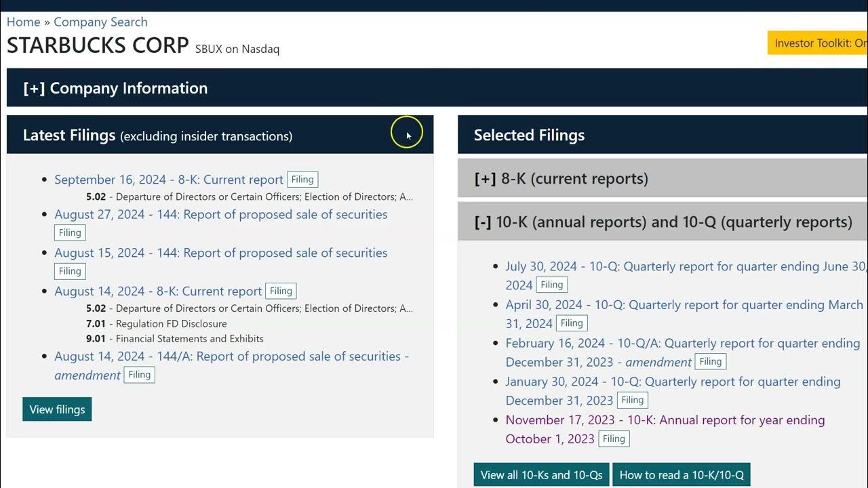Click Filing badge beside September 16 8-K
The height and width of the screenshot is (488, 868).
[302, 180]
